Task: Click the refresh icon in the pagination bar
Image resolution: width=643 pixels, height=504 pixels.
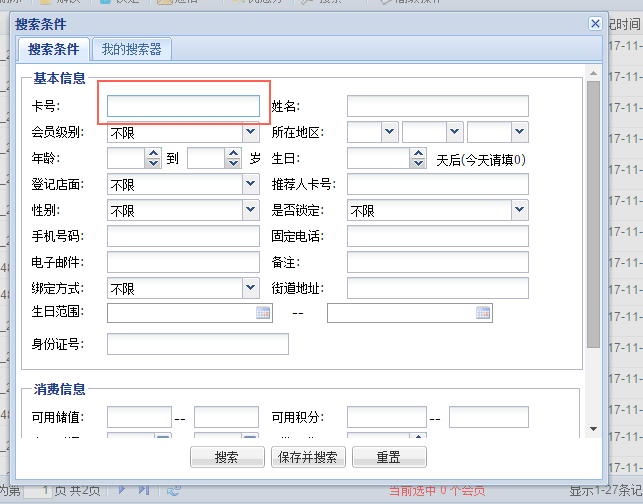Action: pos(173,490)
